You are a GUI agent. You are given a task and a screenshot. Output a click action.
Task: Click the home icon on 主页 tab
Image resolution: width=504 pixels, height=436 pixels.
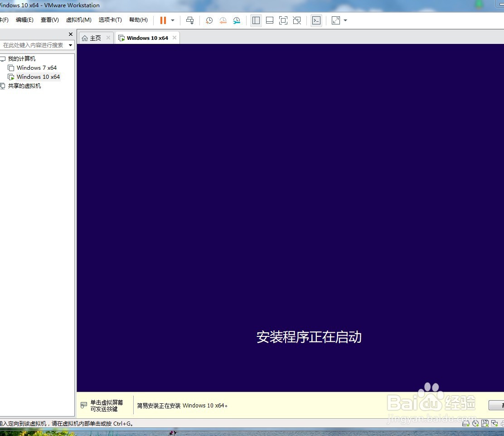tap(85, 38)
